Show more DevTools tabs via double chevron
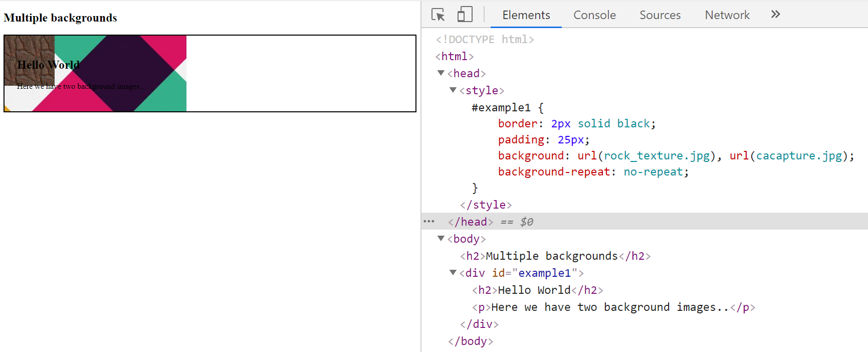868x352 pixels. coord(775,15)
